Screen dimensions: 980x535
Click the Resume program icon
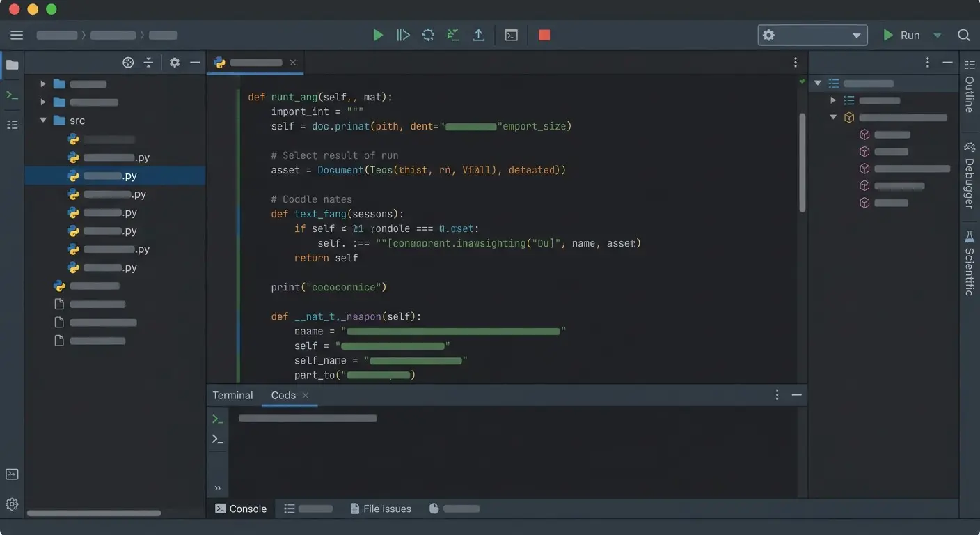(x=403, y=35)
